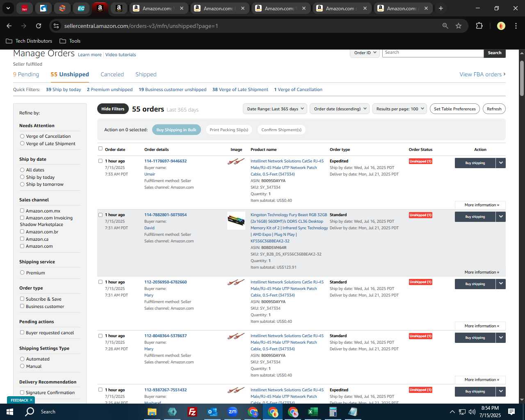Image resolution: width=525 pixels, height=420 pixels.
Task: Tick the Buyer requested cancel checkbox
Action: tap(22, 332)
